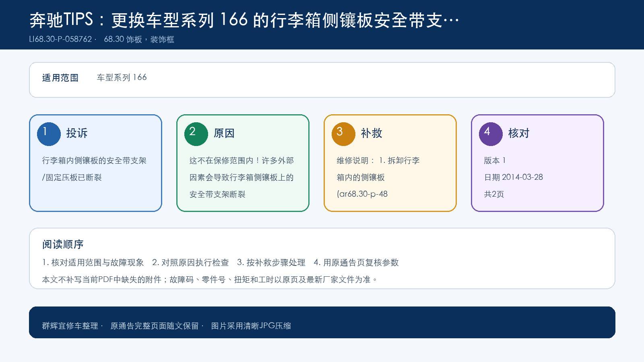Click the 适用范围 label

pos(60,78)
